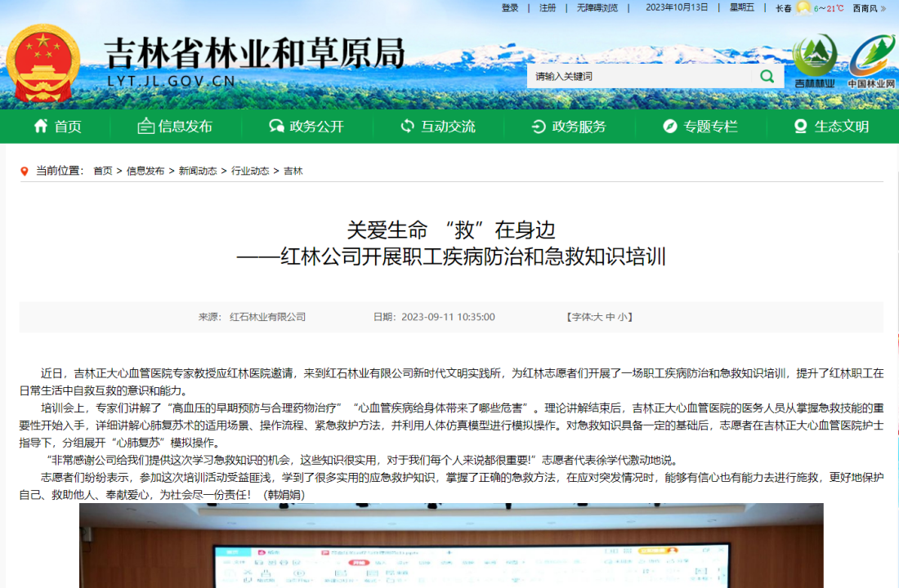Set font size to 大
The height and width of the screenshot is (588, 899).
point(597,317)
